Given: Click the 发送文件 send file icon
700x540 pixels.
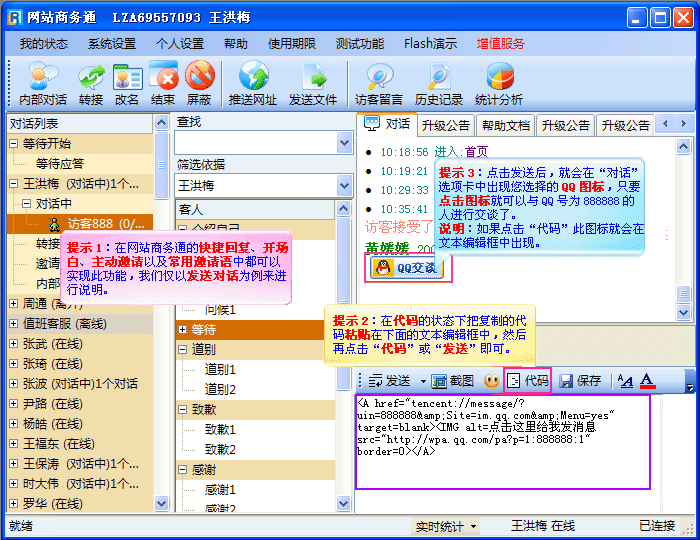Looking at the screenshot, I should click(x=313, y=83).
